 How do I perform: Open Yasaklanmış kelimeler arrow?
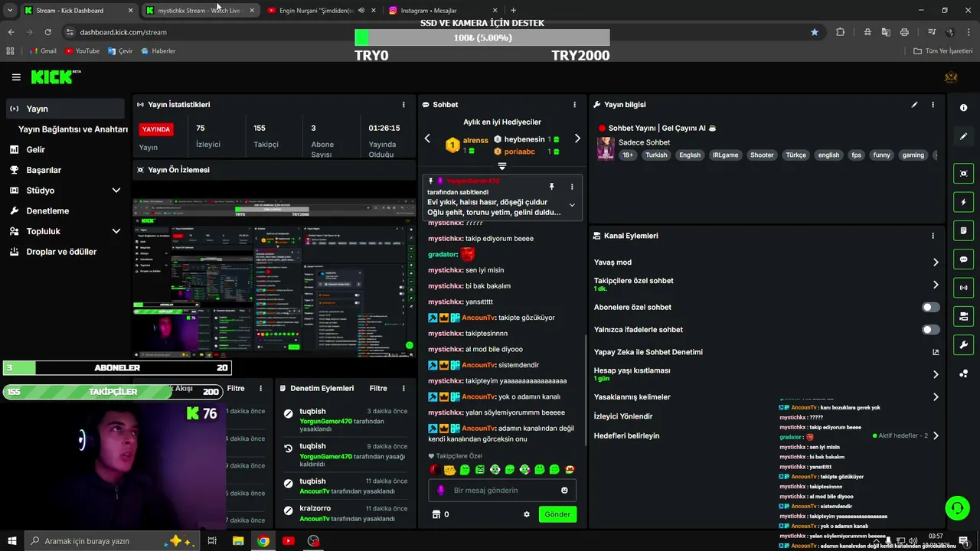936,397
